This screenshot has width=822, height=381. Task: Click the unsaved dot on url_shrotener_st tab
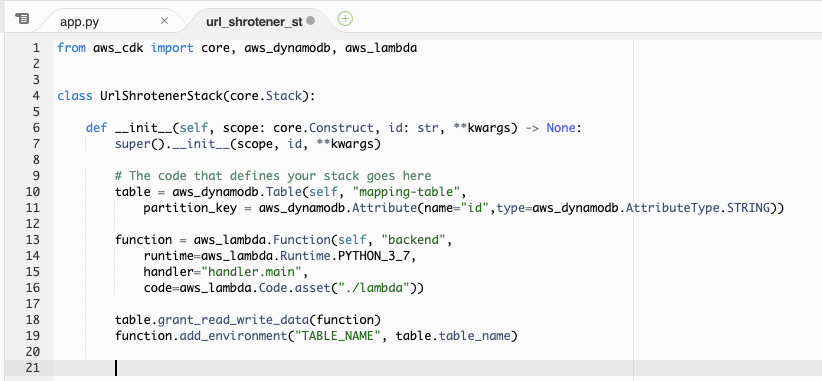coord(310,20)
